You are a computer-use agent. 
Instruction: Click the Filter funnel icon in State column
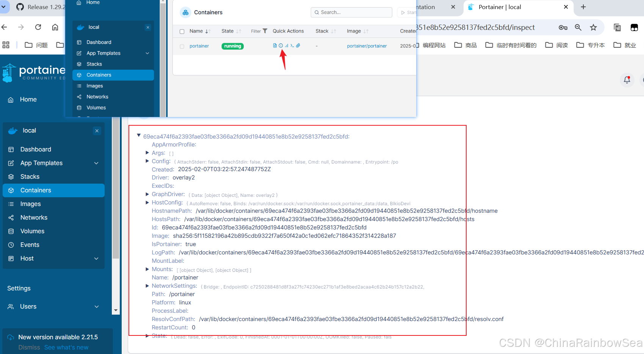(265, 31)
